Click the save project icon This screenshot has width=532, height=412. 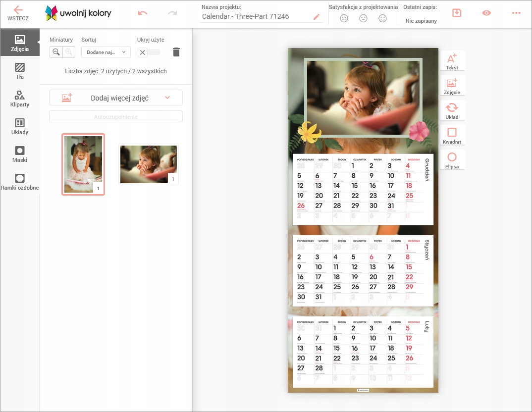457,13
